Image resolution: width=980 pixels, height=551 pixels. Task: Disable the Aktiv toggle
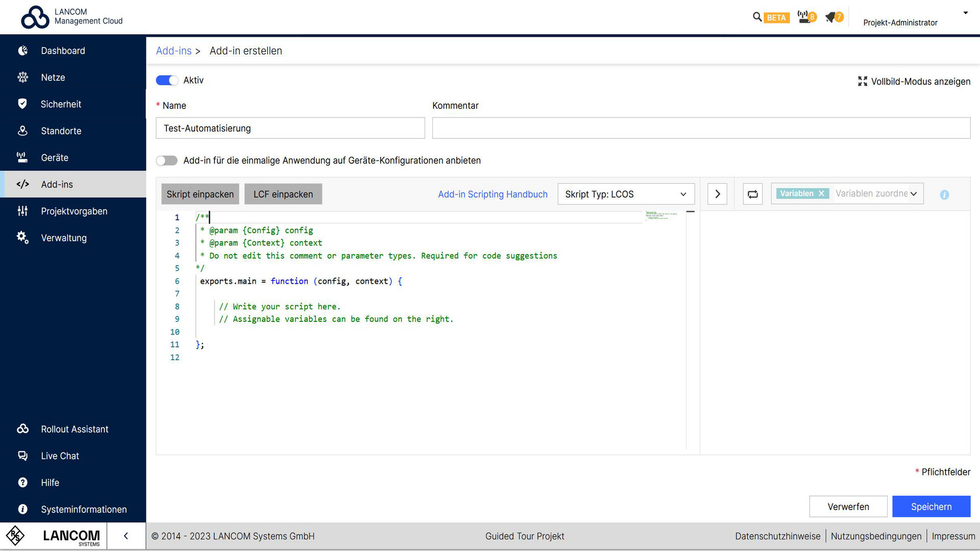tap(166, 80)
